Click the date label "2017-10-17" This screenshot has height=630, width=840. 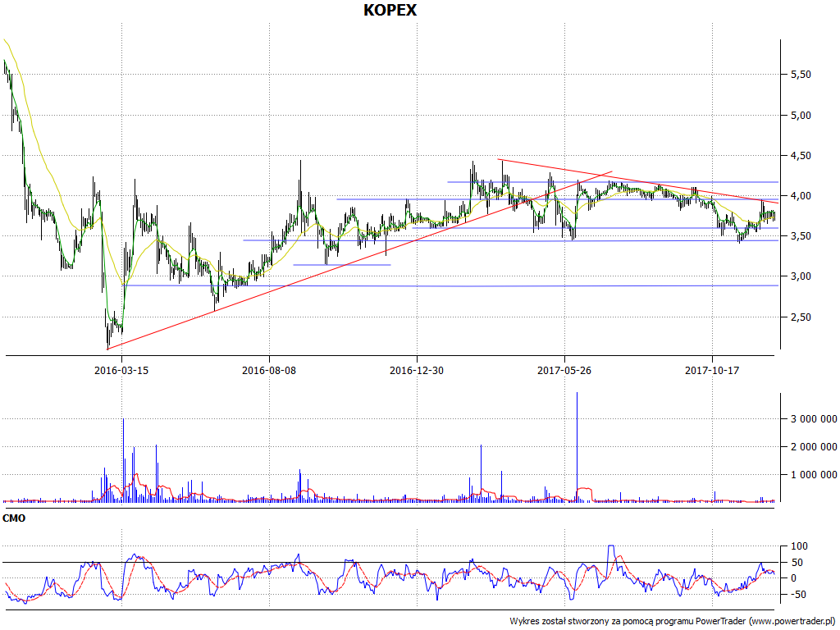coord(712,370)
